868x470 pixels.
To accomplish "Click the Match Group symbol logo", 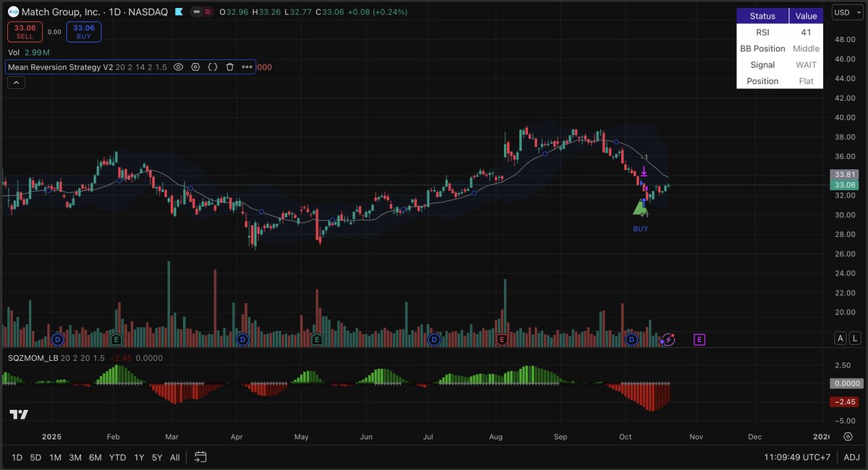I will 13,12.
